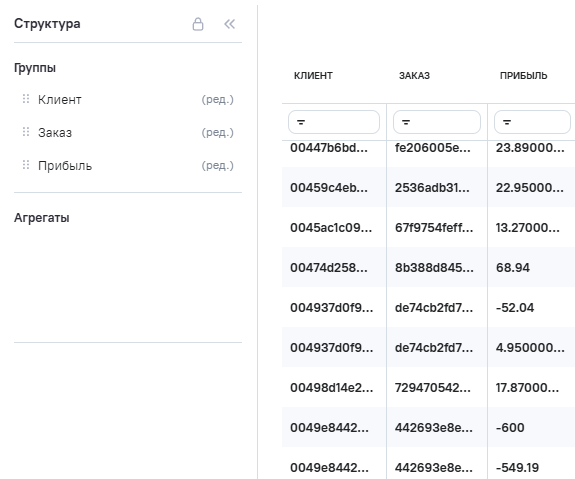
Task: Select the cell with profit -600
Action: [x=531, y=427]
